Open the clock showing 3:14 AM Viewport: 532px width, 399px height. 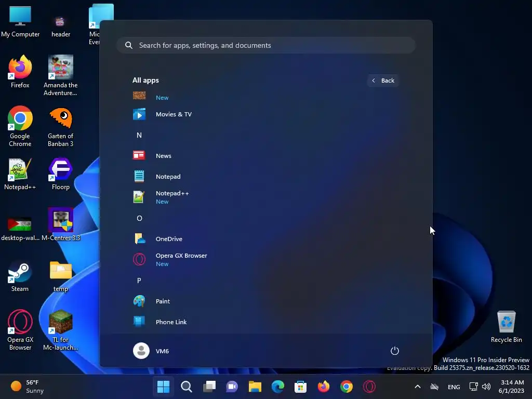[x=512, y=387]
